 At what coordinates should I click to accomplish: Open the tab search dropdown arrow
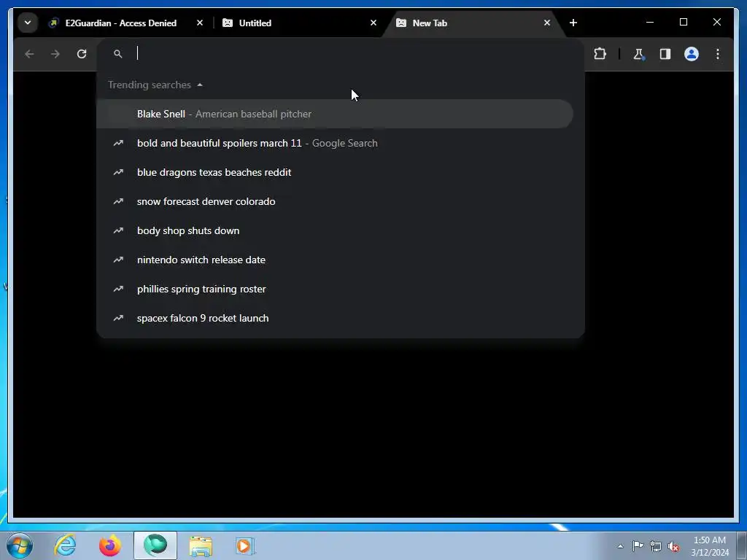click(28, 23)
